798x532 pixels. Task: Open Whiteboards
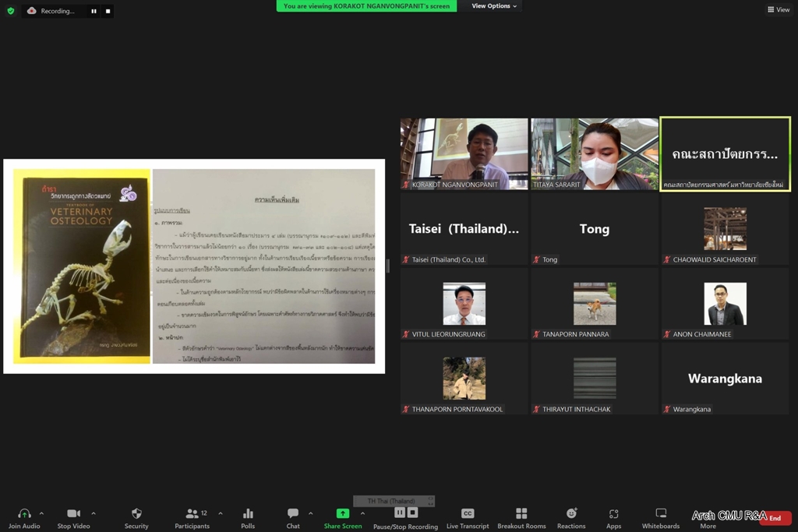click(x=661, y=518)
